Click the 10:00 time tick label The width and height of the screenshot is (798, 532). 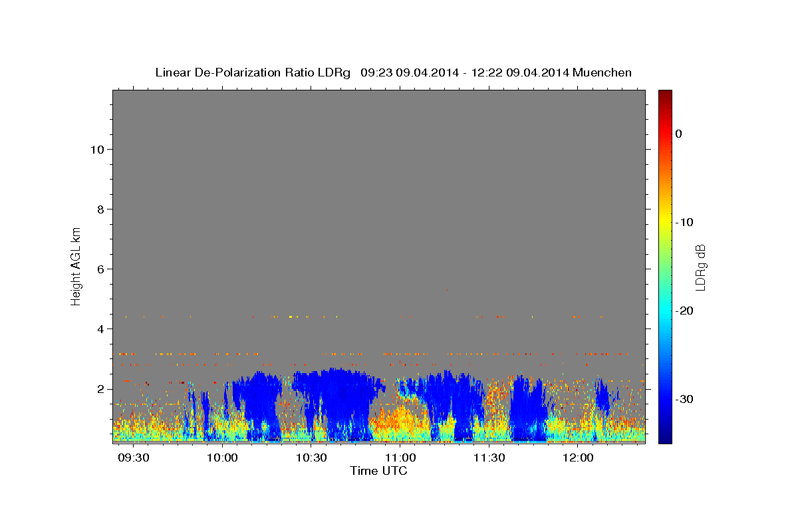(222, 458)
